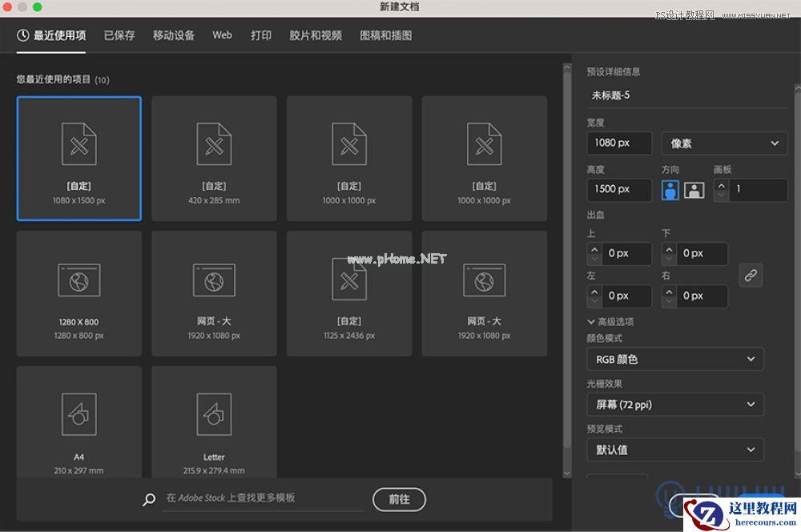Screen dimensions: 801x532
Task: Select the 网页-大 1920x1080 preset
Action: pyautogui.click(x=214, y=292)
